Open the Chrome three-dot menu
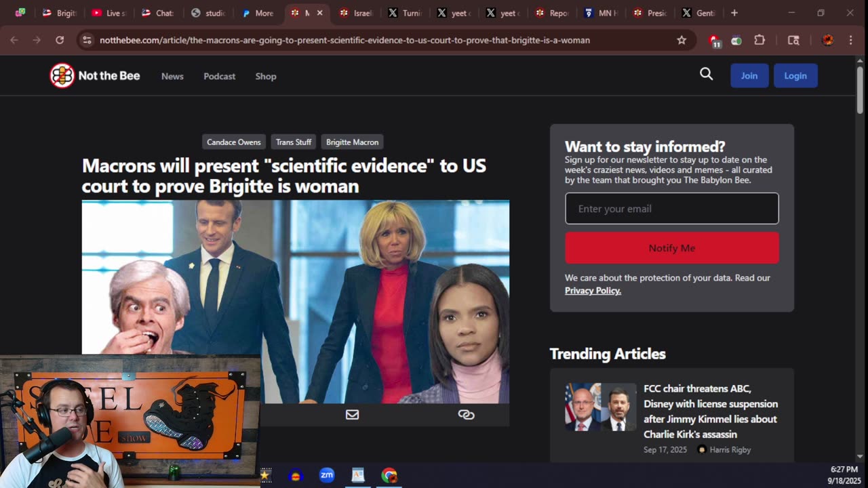 pos(851,40)
